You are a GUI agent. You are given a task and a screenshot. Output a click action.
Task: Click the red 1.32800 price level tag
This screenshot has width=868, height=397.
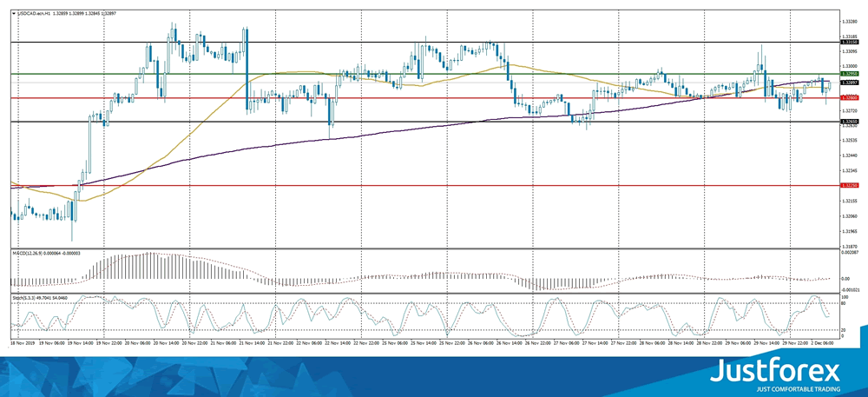pos(849,97)
